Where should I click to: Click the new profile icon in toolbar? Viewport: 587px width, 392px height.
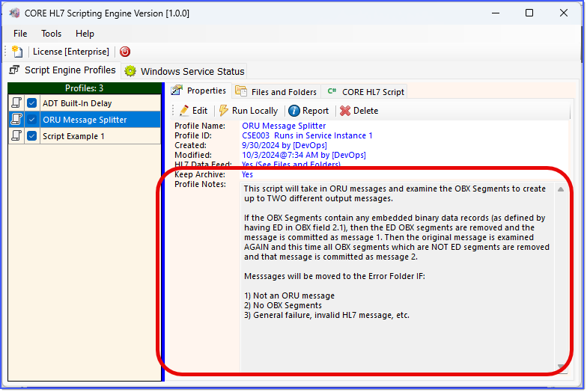17,52
